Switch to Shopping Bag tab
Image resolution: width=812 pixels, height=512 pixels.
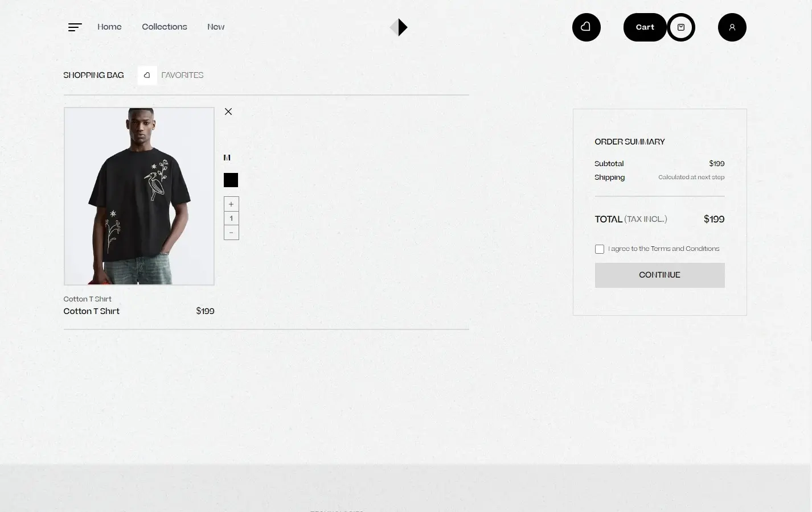pyautogui.click(x=93, y=75)
